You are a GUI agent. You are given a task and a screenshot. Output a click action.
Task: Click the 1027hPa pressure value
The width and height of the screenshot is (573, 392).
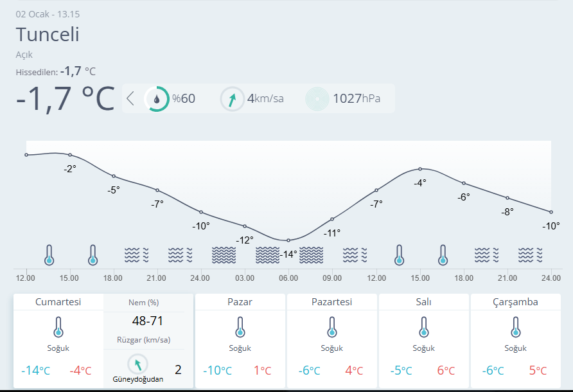coord(357,99)
